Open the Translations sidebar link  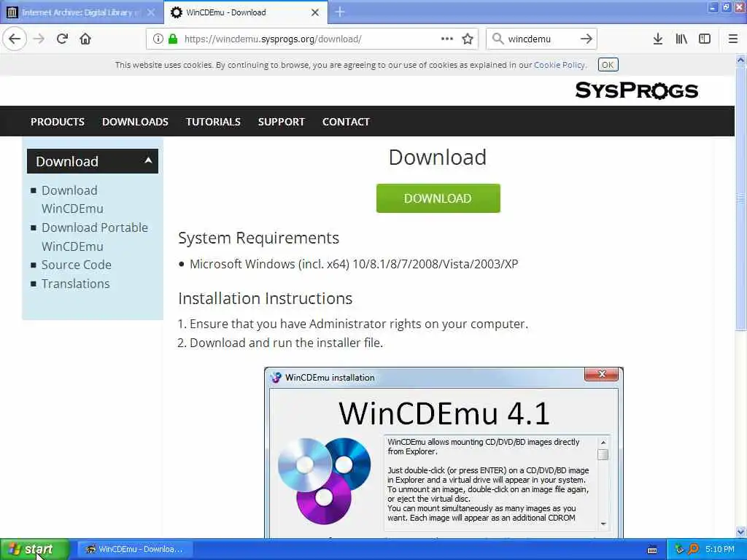coord(75,284)
